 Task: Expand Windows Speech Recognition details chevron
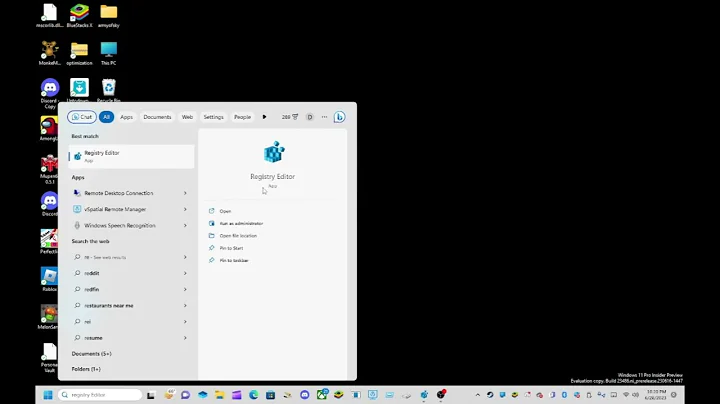pos(185,225)
